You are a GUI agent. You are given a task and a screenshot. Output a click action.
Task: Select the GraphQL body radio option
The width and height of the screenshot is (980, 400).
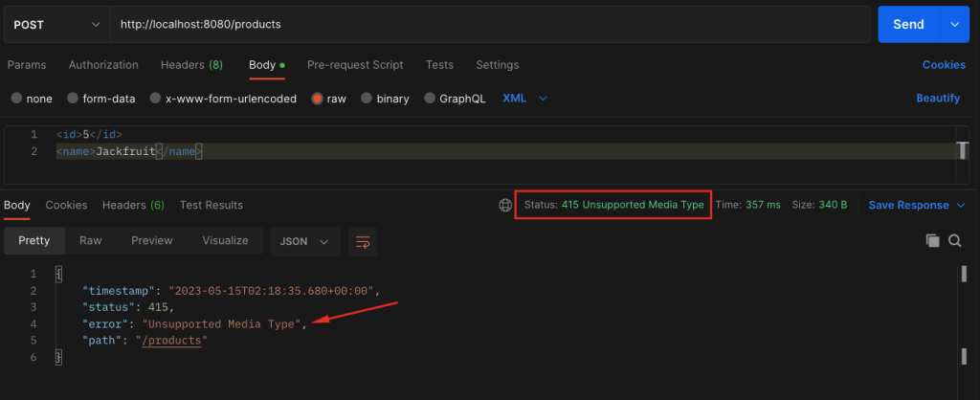point(430,99)
